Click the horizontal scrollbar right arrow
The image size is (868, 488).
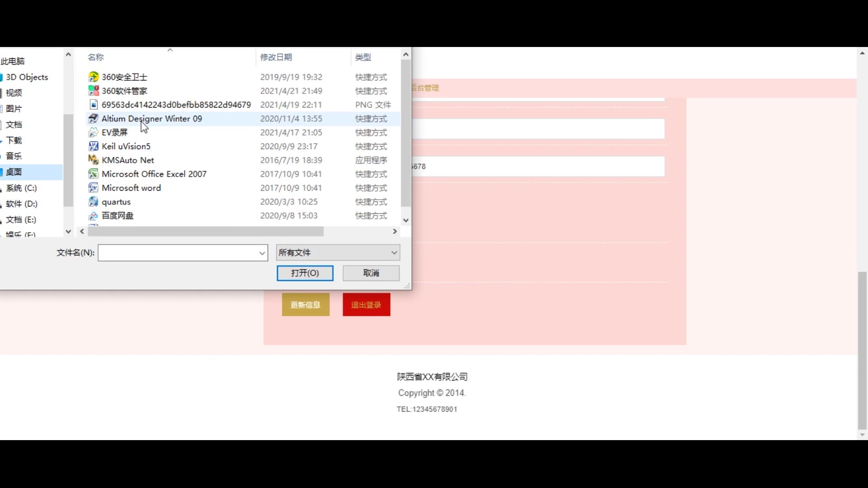tap(395, 231)
